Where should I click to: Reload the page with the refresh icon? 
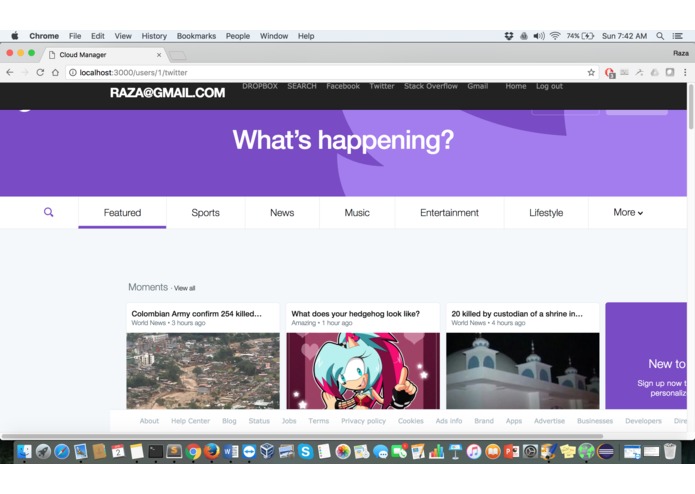[x=40, y=72]
